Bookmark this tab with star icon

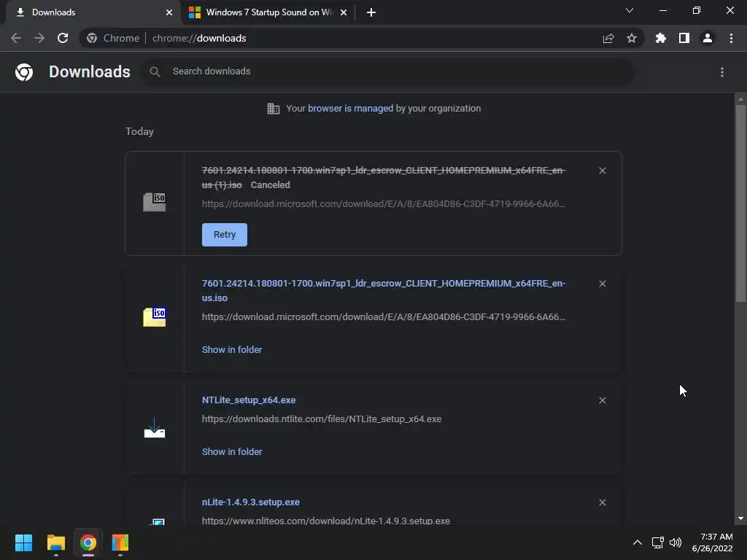pos(632,38)
